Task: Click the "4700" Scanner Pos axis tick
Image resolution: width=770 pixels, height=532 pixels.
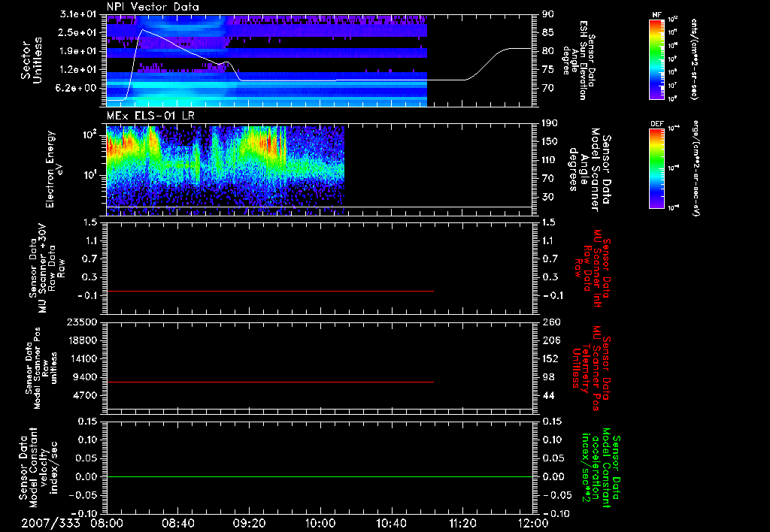Action: pos(84,395)
